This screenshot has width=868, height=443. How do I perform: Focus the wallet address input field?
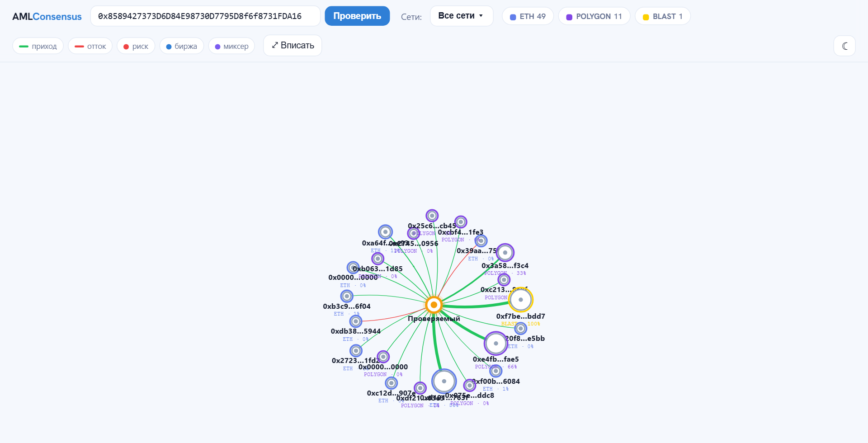(x=205, y=16)
